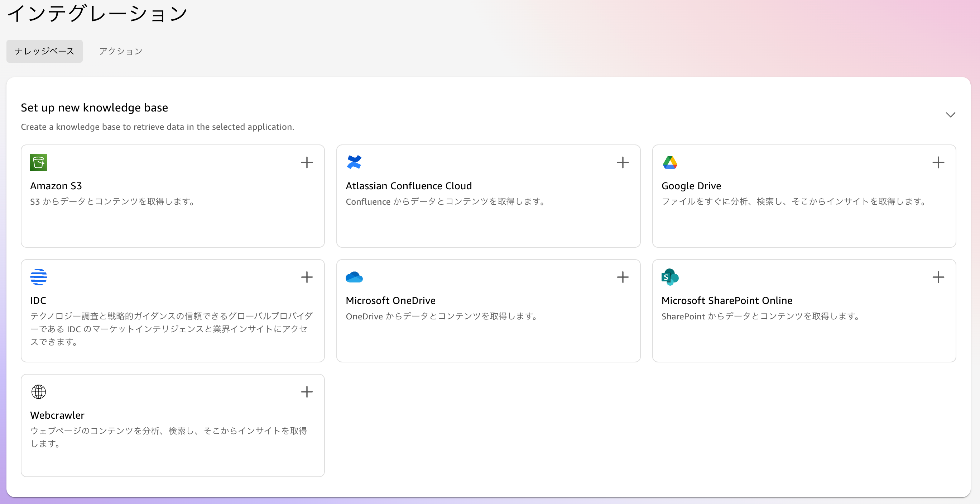
Task: Click the Google Drive logo icon
Action: [670, 162]
